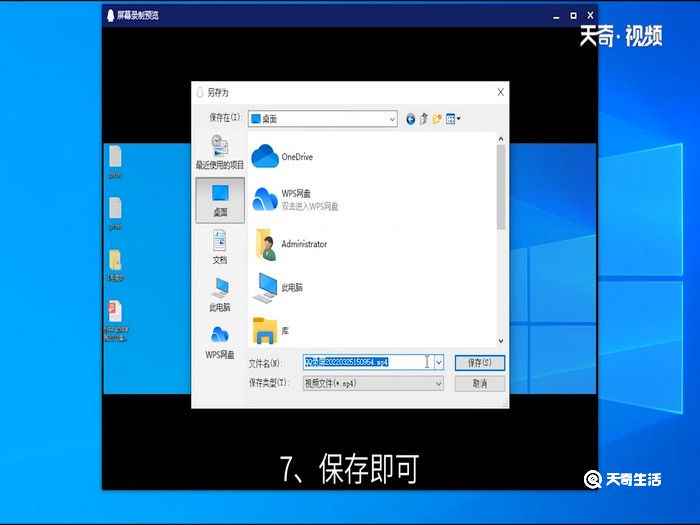Click the 保存(S) save button
This screenshot has width=700, height=525.
tap(480, 363)
